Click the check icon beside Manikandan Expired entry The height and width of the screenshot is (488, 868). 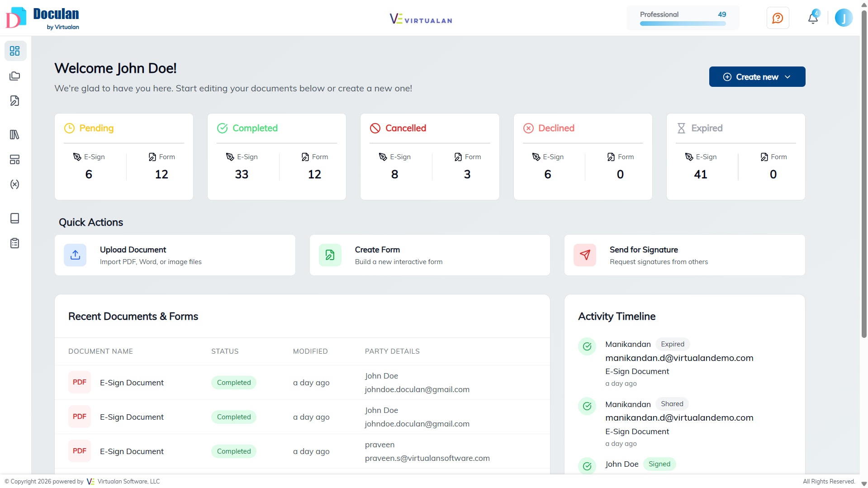[x=587, y=346]
